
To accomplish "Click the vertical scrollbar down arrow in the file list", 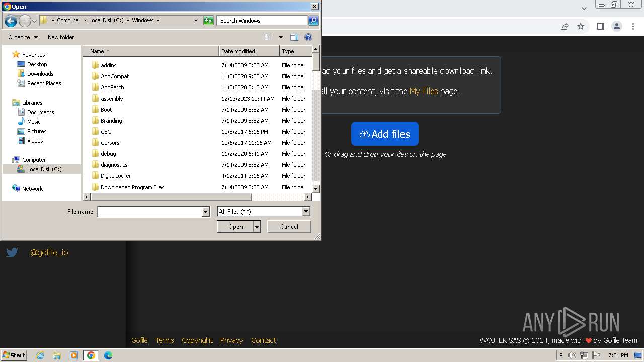I will 316,189.
